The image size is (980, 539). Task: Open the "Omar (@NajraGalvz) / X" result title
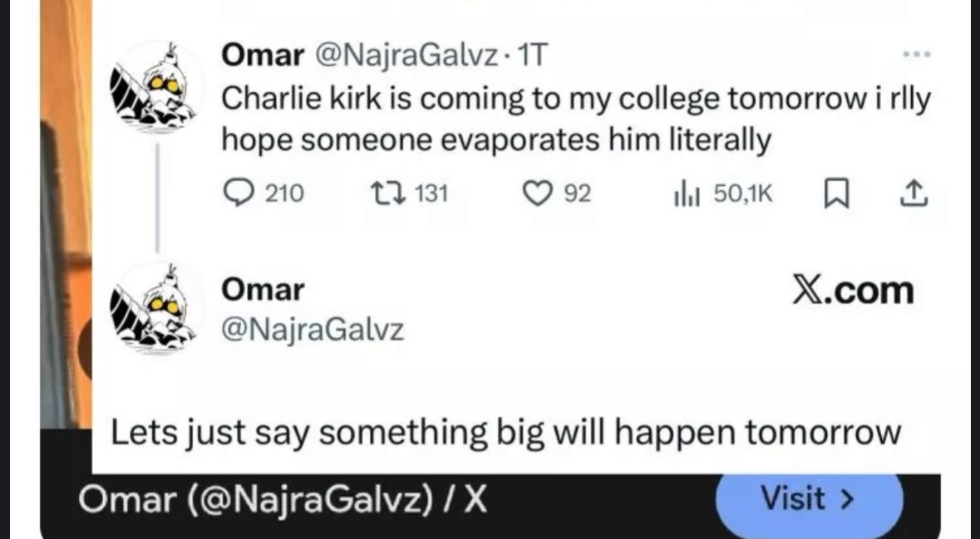tap(283, 500)
